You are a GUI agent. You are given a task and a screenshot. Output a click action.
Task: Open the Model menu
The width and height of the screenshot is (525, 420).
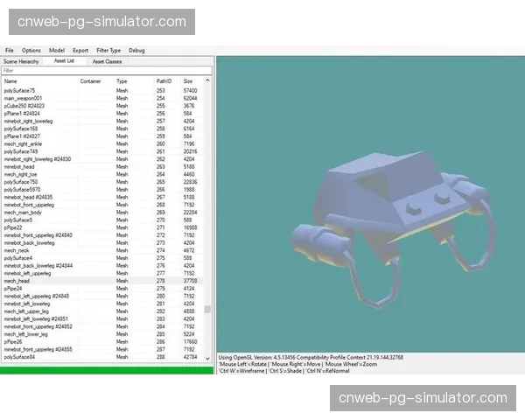coord(57,51)
